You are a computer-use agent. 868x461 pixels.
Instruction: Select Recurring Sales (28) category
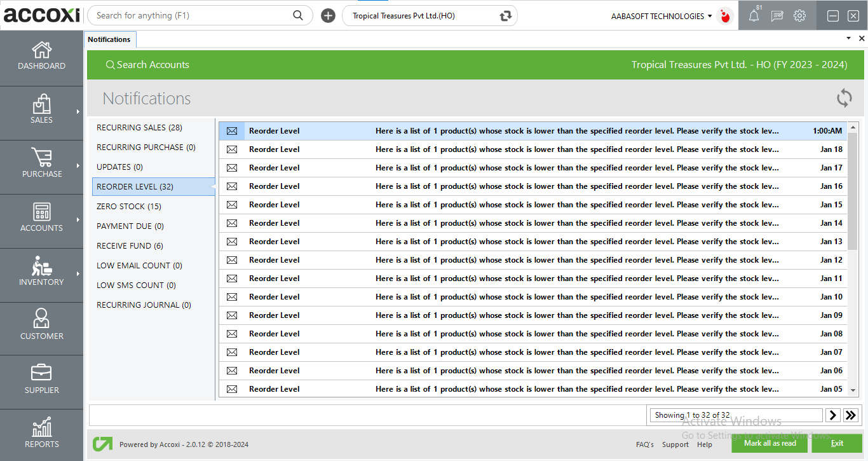[139, 128]
